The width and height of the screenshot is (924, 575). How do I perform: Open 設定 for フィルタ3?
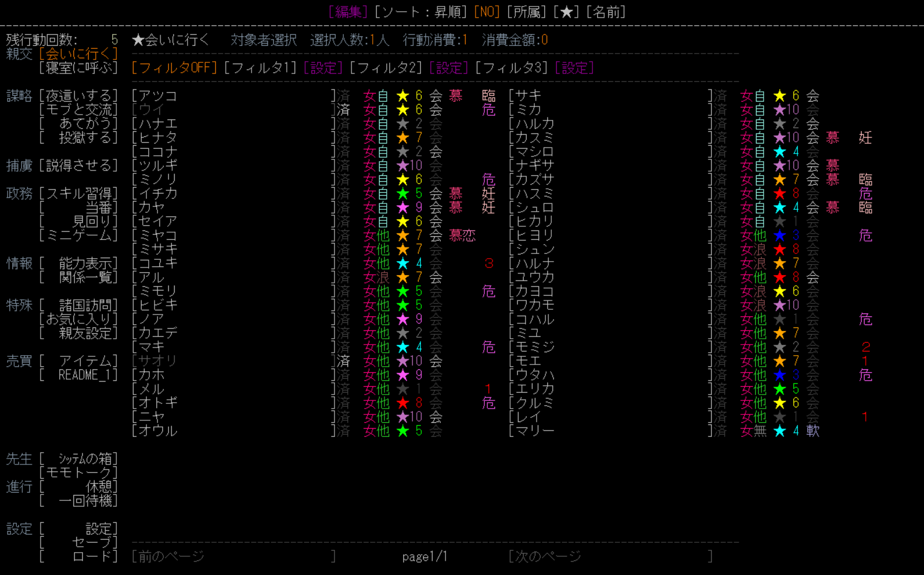point(574,68)
